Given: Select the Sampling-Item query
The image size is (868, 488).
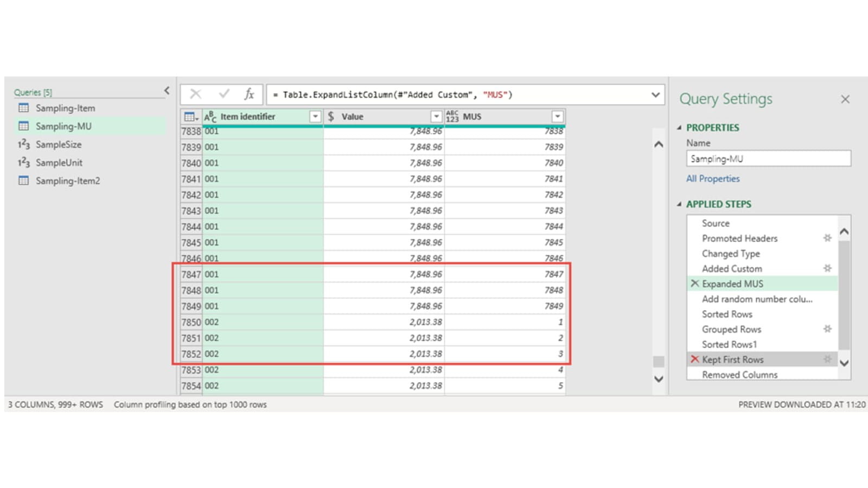Looking at the screenshot, I should pos(65,108).
